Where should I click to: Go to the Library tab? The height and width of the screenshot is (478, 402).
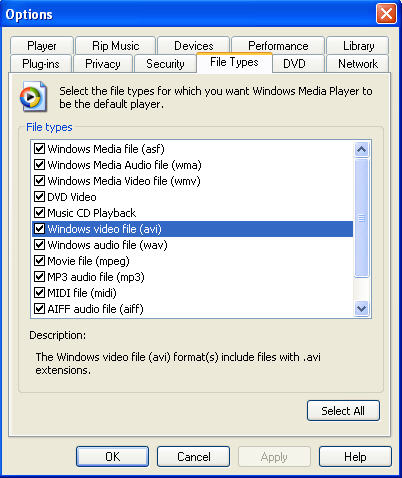[x=358, y=46]
